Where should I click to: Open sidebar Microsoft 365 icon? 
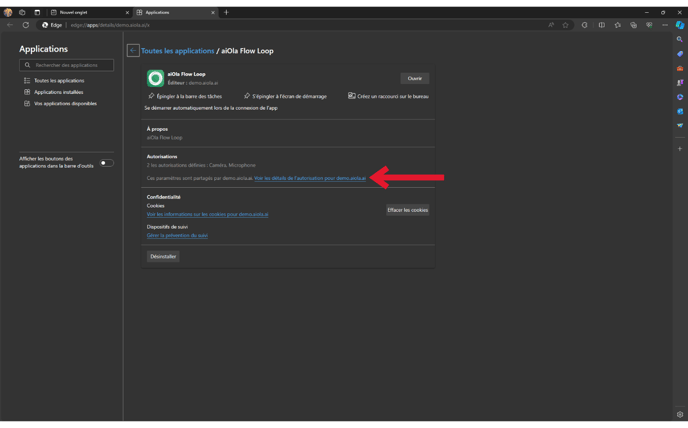[x=680, y=97]
